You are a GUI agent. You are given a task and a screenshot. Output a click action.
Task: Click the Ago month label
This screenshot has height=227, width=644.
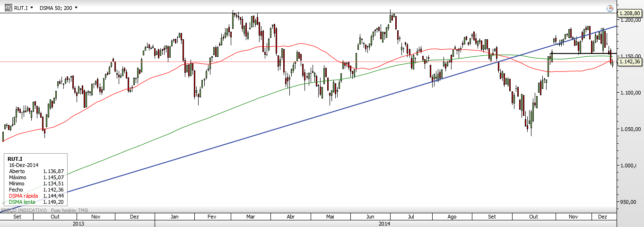452,217
